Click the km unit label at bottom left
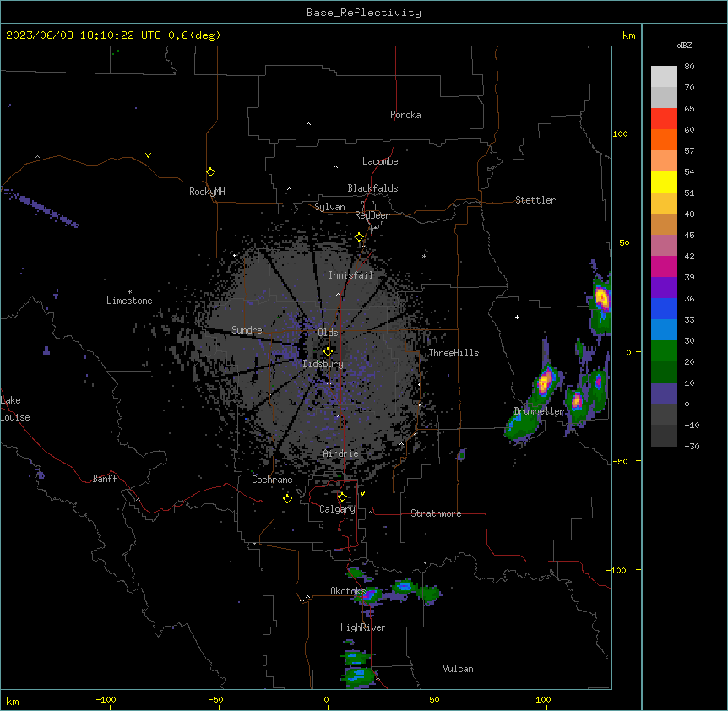Image resolution: width=728 pixels, height=711 pixels. point(13,702)
